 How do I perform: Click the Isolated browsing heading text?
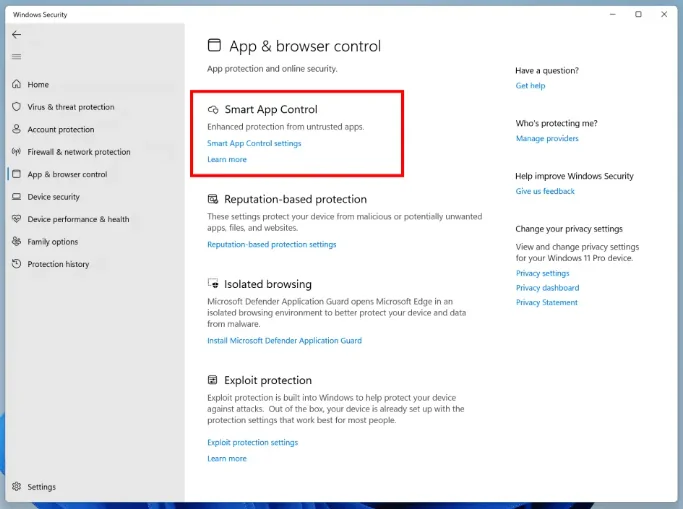click(268, 284)
